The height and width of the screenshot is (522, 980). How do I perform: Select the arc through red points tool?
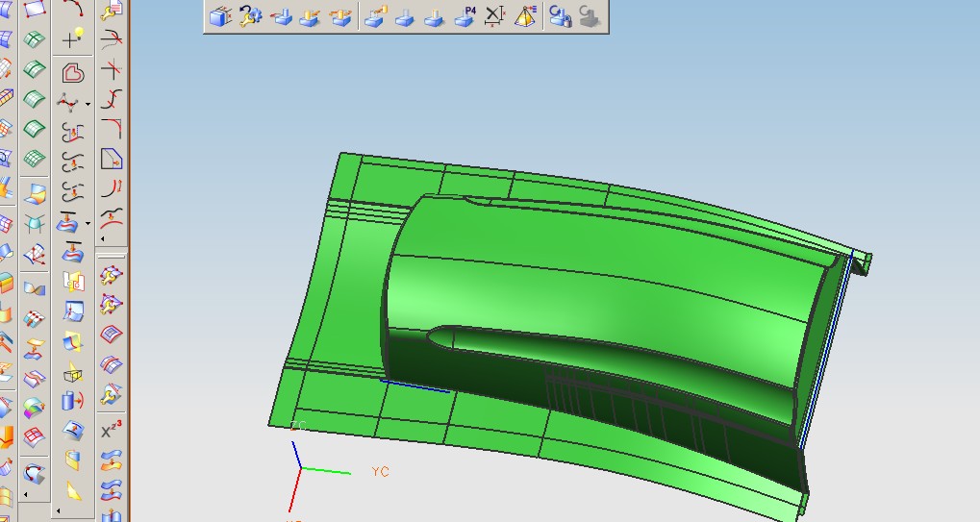click(73, 8)
